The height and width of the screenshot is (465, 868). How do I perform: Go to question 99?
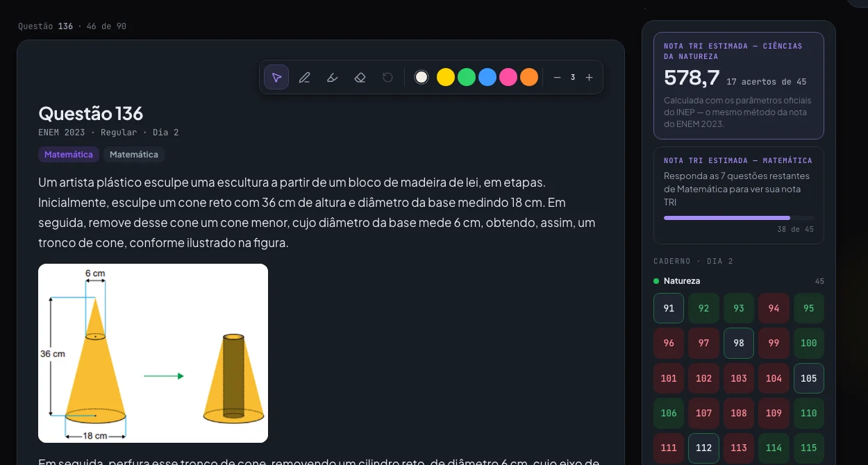[774, 343]
